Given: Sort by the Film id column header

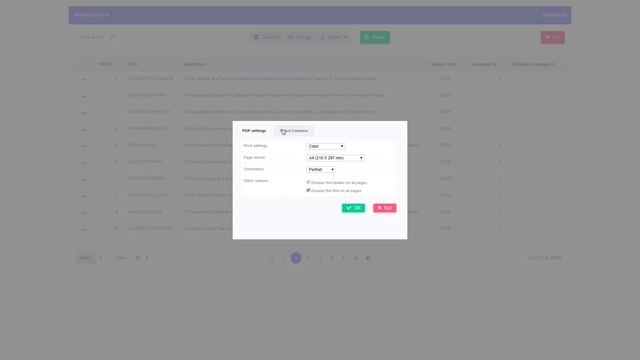Looking at the screenshot, I should coord(106,64).
